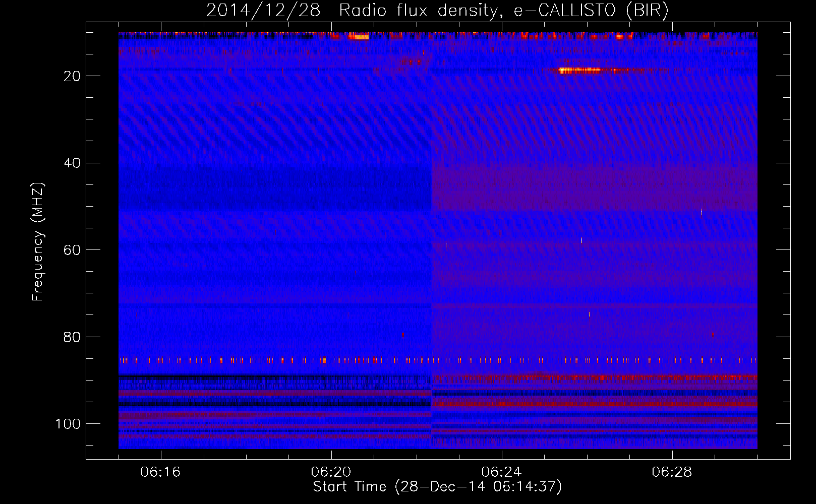Click the bright burst at top near 06:20:30
Viewport: 816px width, 504px height.
click(359, 36)
